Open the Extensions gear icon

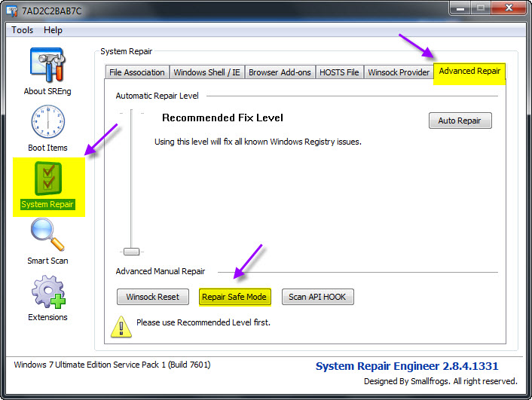pos(48,292)
